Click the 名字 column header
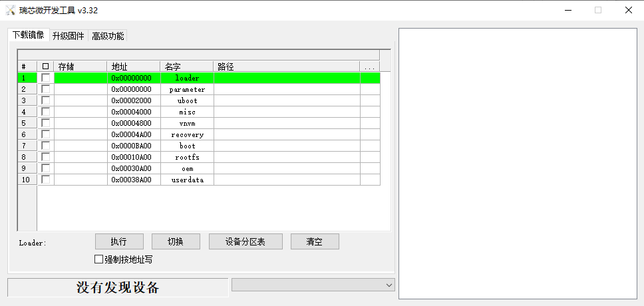This screenshot has width=644, height=306. tap(187, 66)
